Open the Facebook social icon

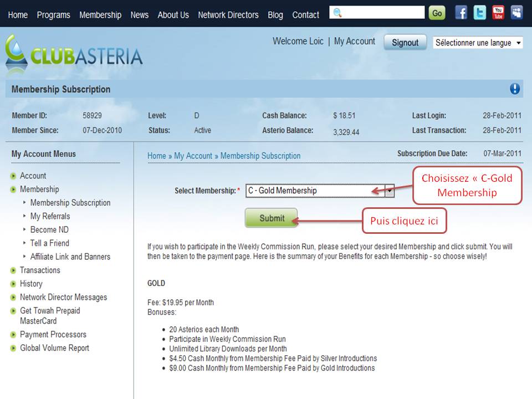pyautogui.click(x=461, y=13)
